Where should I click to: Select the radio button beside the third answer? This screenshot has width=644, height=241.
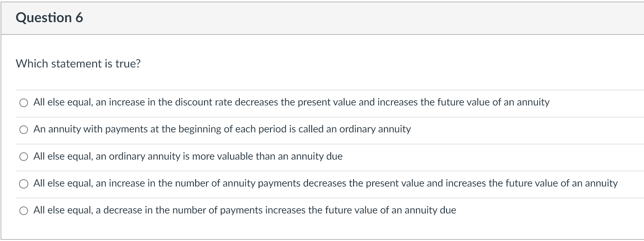point(24,156)
